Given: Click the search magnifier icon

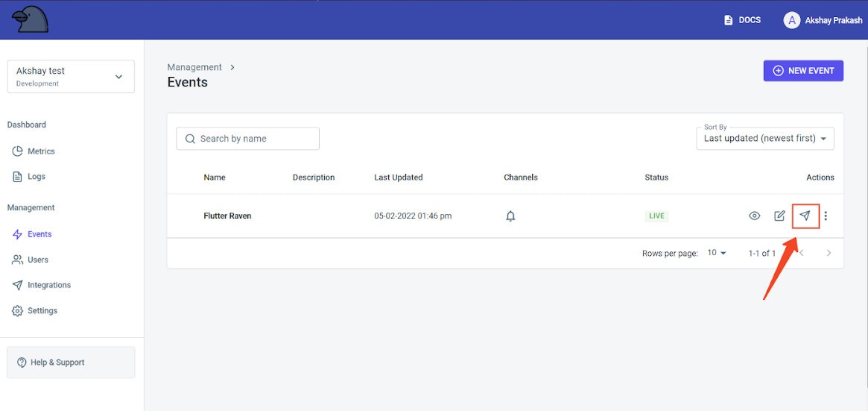Looking at the screenshot, I should pyautogui.click(x=190, y=139).
